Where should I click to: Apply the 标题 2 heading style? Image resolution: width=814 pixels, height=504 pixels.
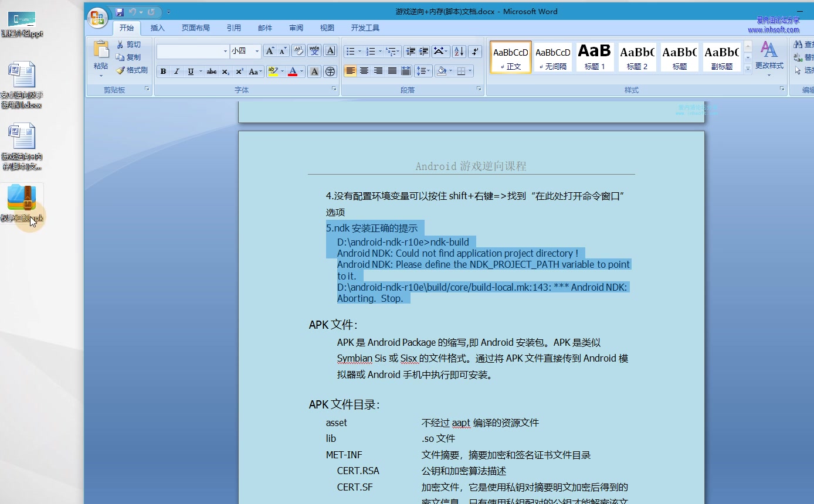pyautogui.click(x=637, y=57)
